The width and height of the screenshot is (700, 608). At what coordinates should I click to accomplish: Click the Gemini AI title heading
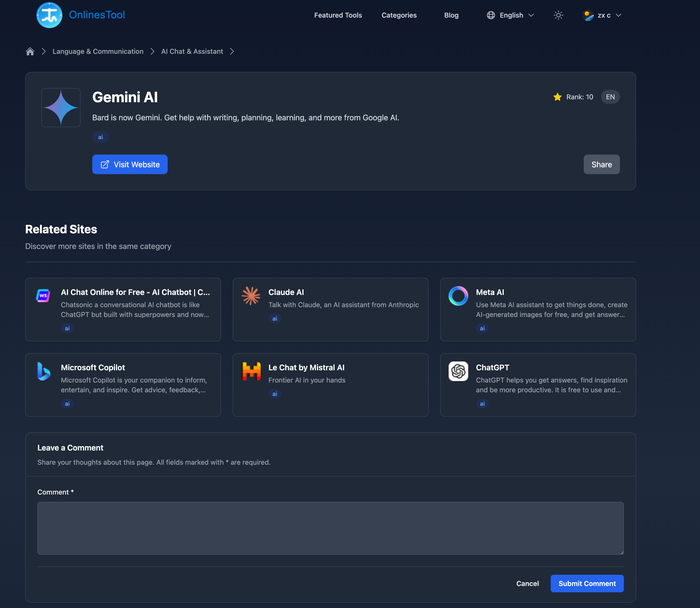[125, 97]
